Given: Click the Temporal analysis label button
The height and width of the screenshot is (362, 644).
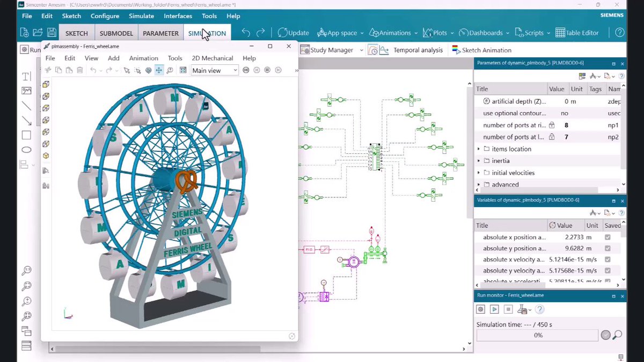Looking at the screenshot, I should 418,50.
